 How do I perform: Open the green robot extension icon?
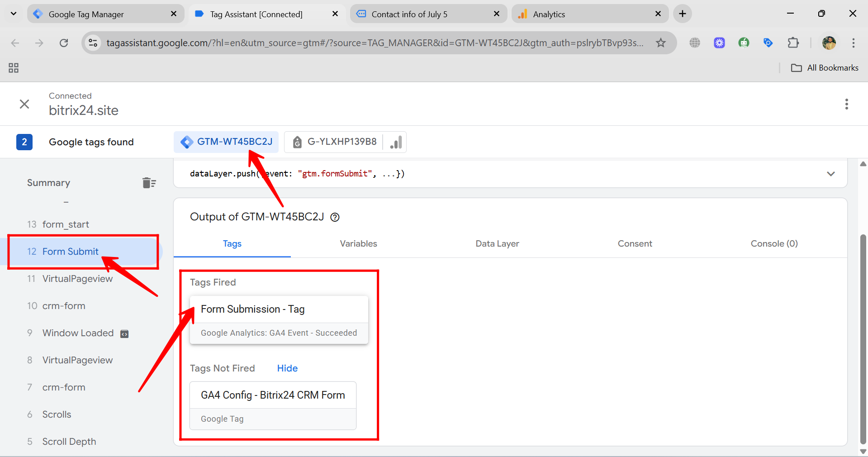tap(744, 43)
